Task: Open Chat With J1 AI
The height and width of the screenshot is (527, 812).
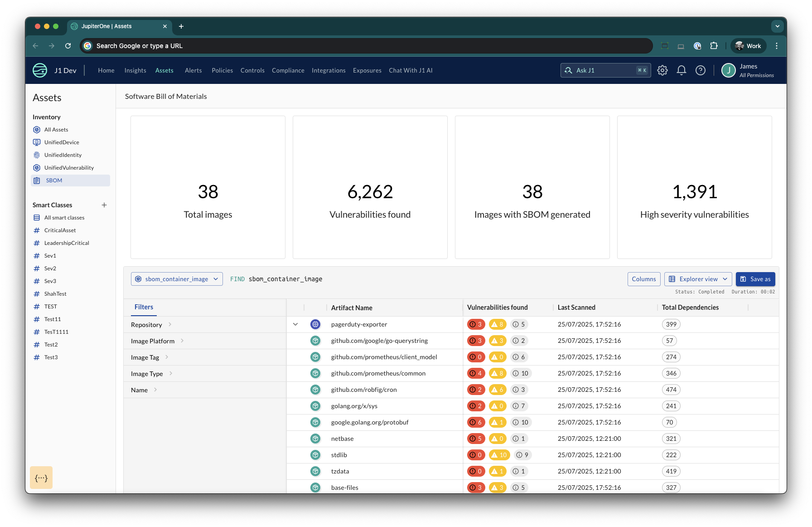Action: [411, 70]
